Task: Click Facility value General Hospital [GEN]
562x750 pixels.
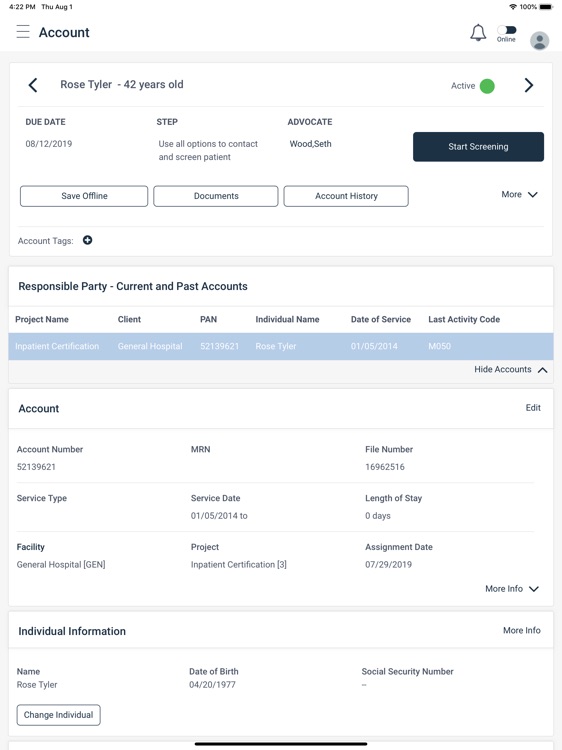Action: pos(61,565)
